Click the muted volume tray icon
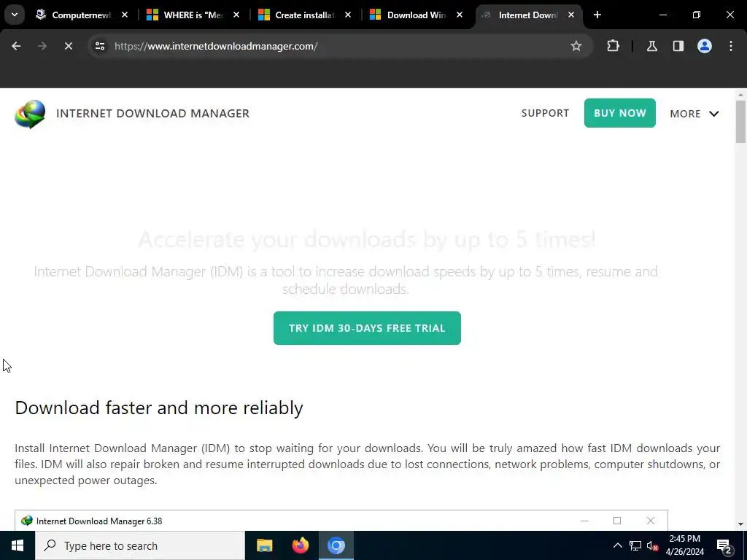747x560 pixels. point(652,545)
